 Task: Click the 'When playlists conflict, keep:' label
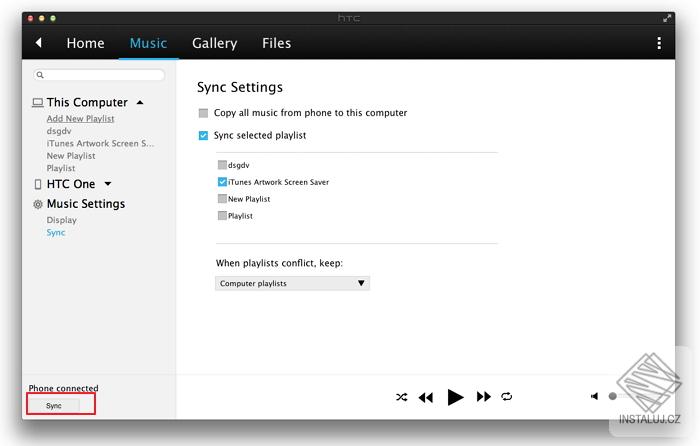coord(279,263)
